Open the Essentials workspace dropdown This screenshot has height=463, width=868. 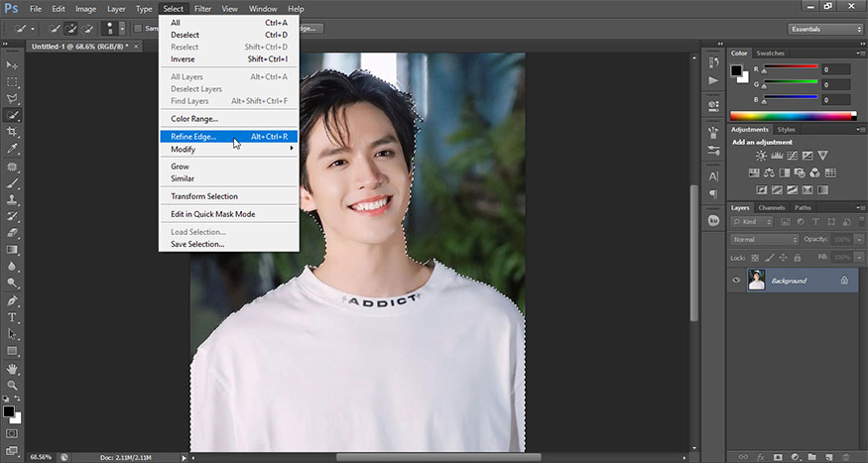click(x=824, y=29)
